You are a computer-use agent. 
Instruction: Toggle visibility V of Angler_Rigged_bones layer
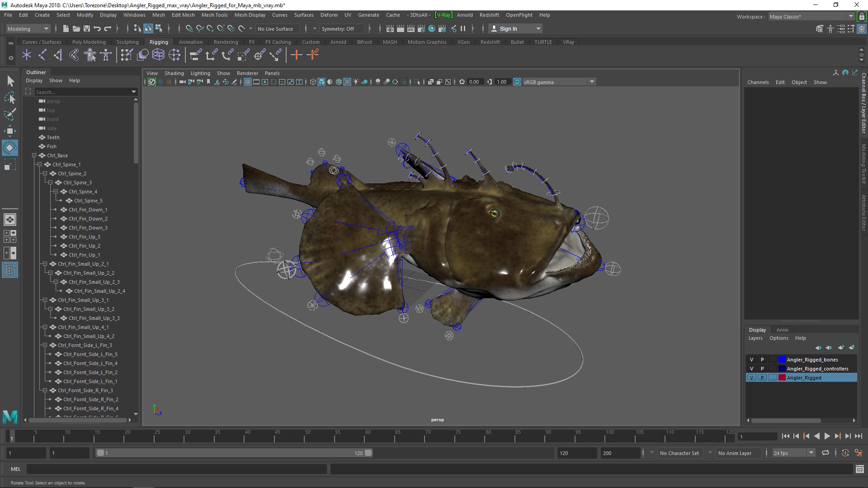[x=751, y=360]
